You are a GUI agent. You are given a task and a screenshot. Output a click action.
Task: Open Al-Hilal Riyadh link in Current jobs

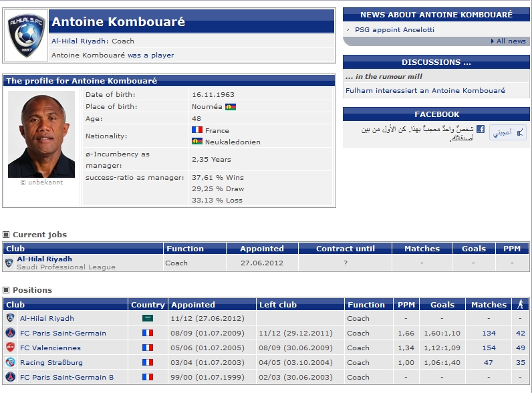click(x=45, y=259)
